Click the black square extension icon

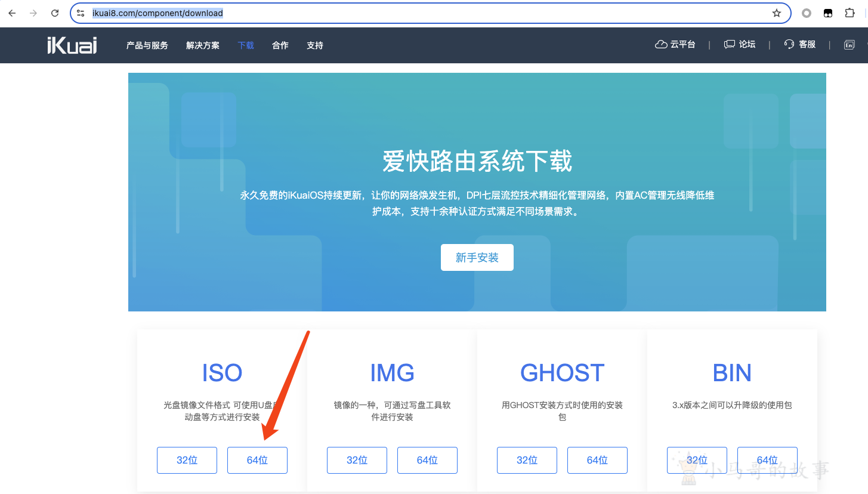coord(828,13)
